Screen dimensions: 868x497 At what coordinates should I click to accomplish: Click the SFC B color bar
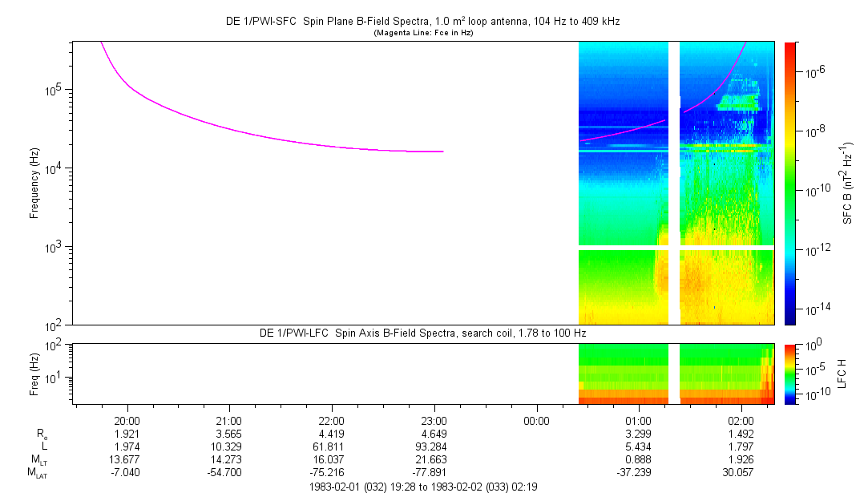tap(790, 184)
